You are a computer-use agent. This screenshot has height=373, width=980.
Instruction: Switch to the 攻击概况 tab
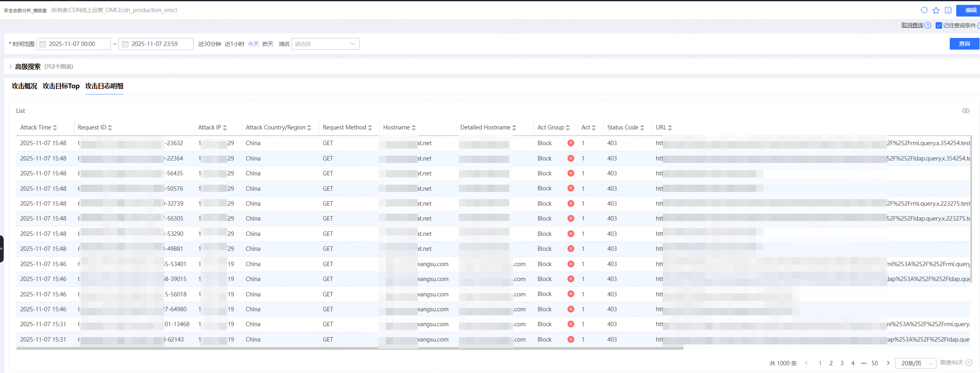tap(24, 86)
